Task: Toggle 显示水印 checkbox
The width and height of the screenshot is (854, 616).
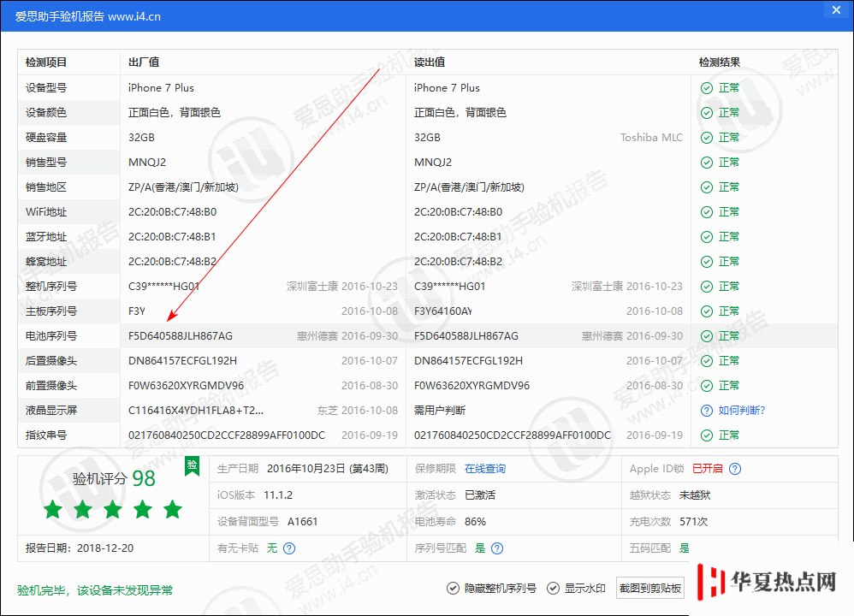Action: [553, 589]
